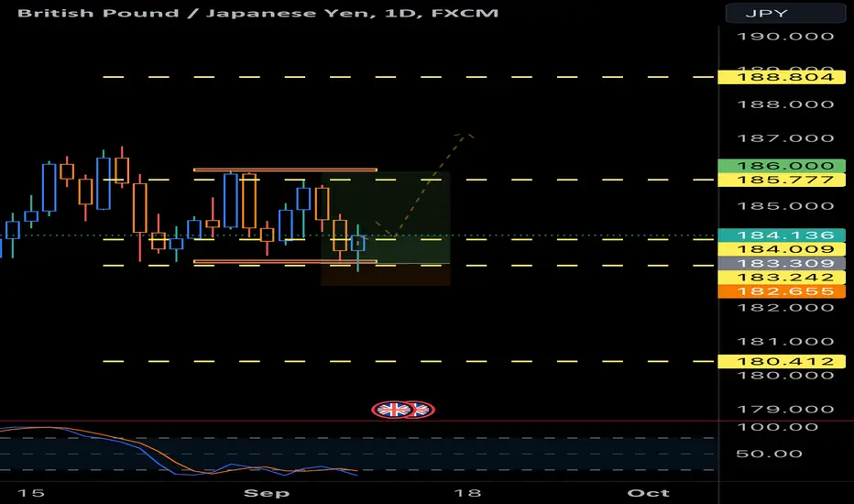
Task: Click the 179.000 price axis value
Action: click(785, 410)
